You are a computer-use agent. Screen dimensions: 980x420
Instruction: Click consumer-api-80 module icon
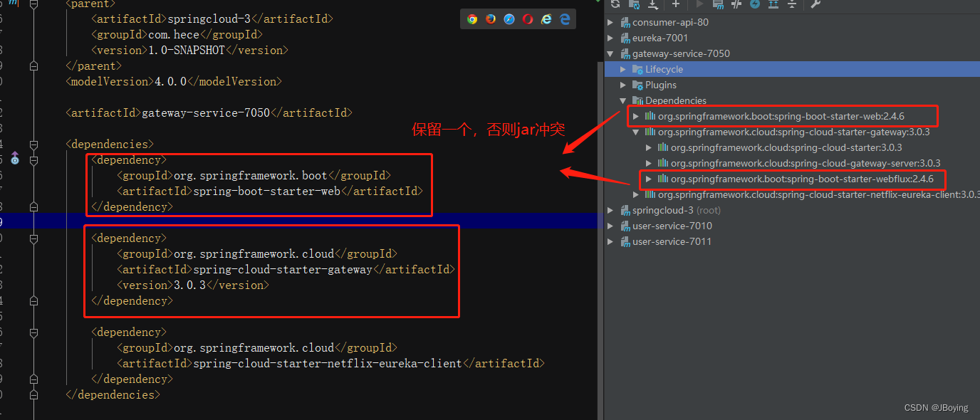[625, 22]
